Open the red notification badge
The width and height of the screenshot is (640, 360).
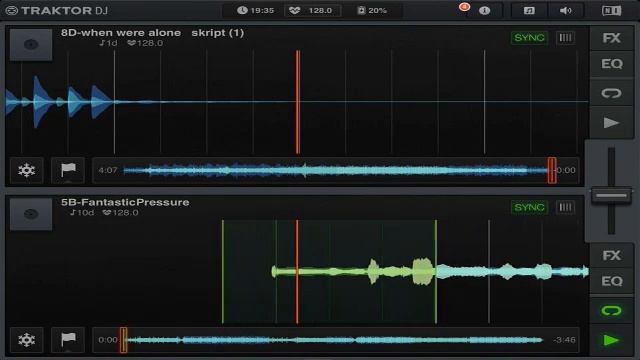click(464, 7)
